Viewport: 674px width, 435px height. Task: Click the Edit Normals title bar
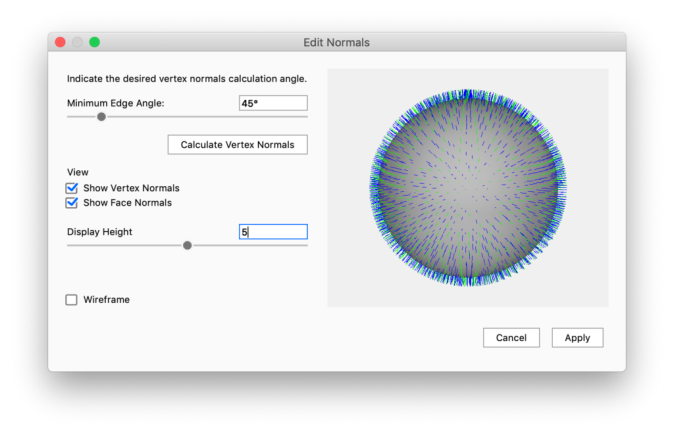336,43
